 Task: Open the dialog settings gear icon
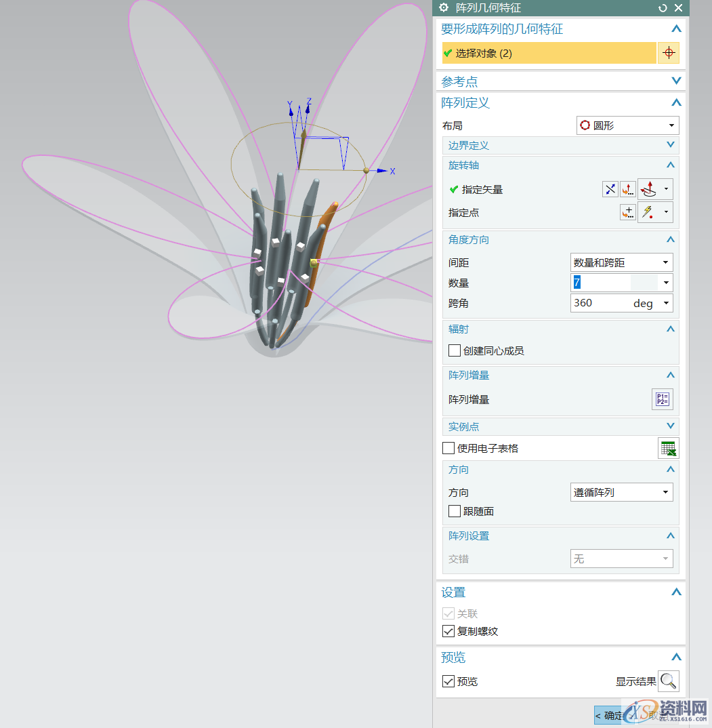444,8
